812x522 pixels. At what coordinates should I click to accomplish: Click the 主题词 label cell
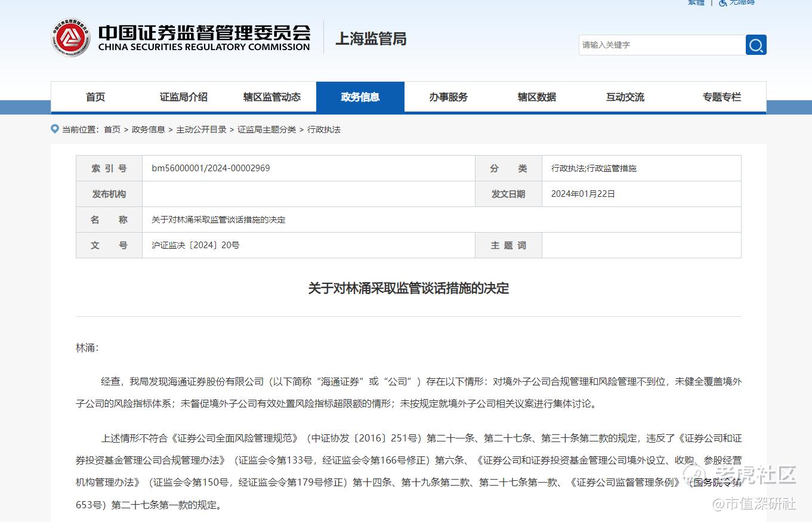(508, 245)
